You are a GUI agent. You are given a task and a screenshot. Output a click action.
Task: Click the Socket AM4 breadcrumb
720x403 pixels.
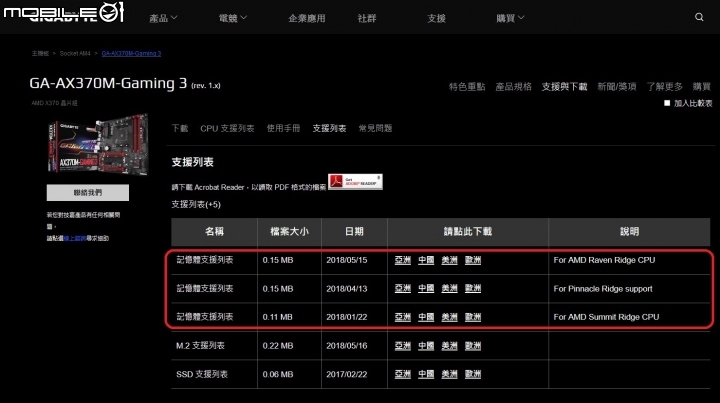[75, 53]
